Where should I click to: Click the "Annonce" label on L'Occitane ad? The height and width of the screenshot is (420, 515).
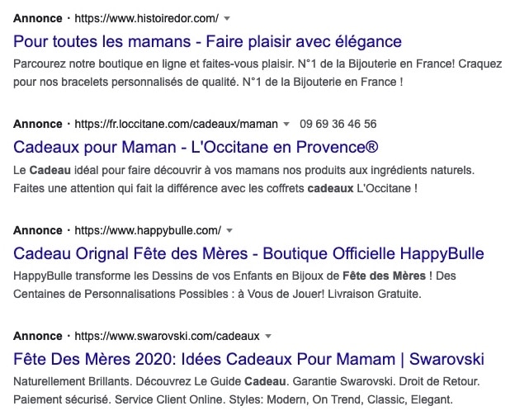tap(38, 124)
